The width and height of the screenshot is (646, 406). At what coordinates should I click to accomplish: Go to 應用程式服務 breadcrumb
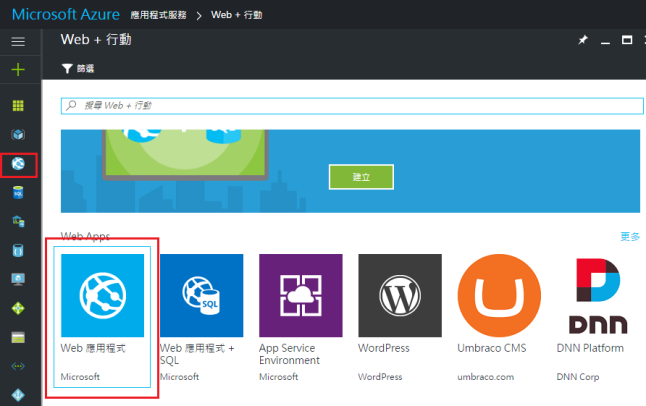pyautogui.click(x=158, y=15)
